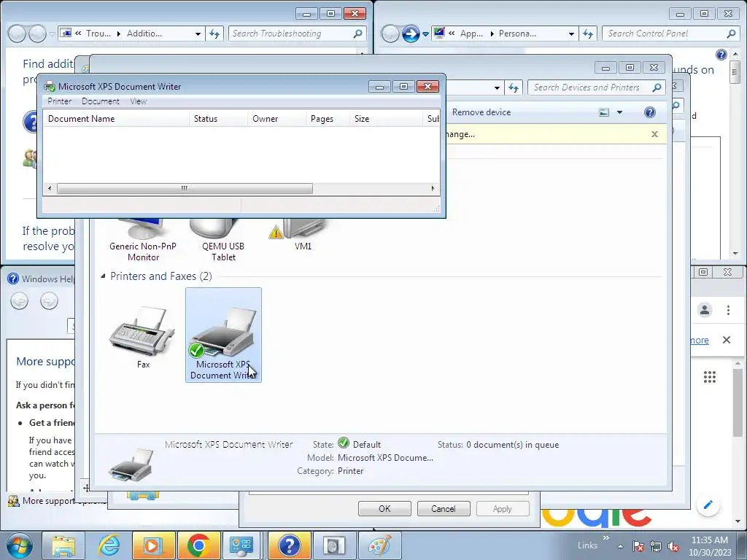
Task: Refresh the Devices and Printers address bar
Action: pos(513,87)
